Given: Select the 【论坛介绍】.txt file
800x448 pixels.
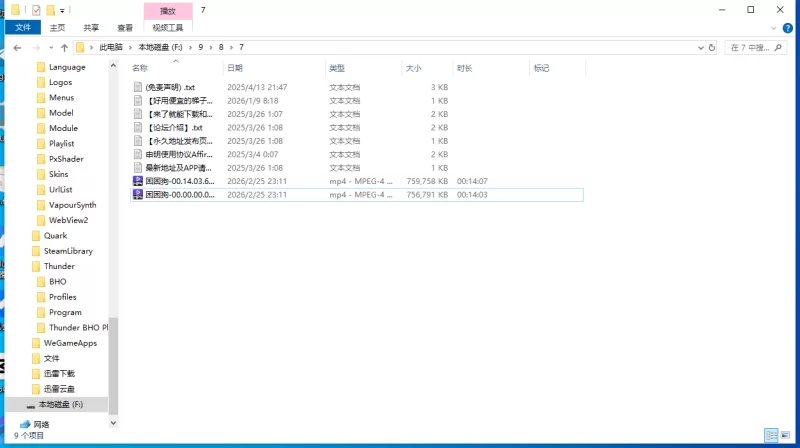Looking at the screenshot, I should tap(357, 128).
